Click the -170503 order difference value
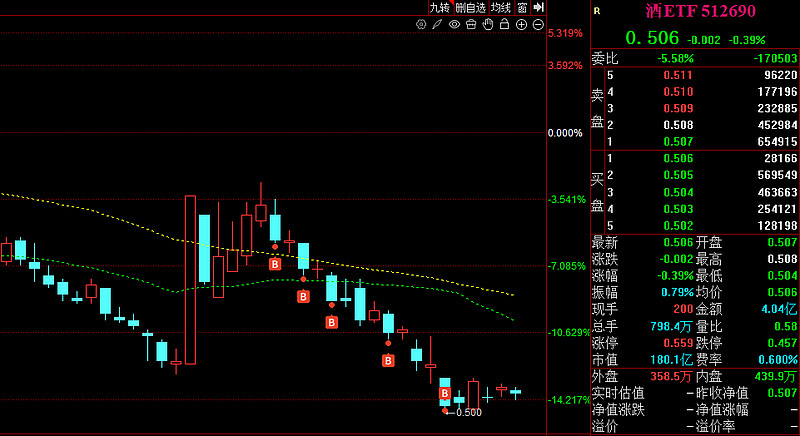Viewport: 800px width, 436px height. coord(776,58)
